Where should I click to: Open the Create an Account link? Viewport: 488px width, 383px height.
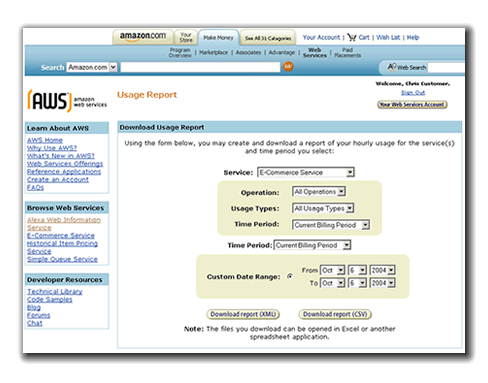click(58, 179)
